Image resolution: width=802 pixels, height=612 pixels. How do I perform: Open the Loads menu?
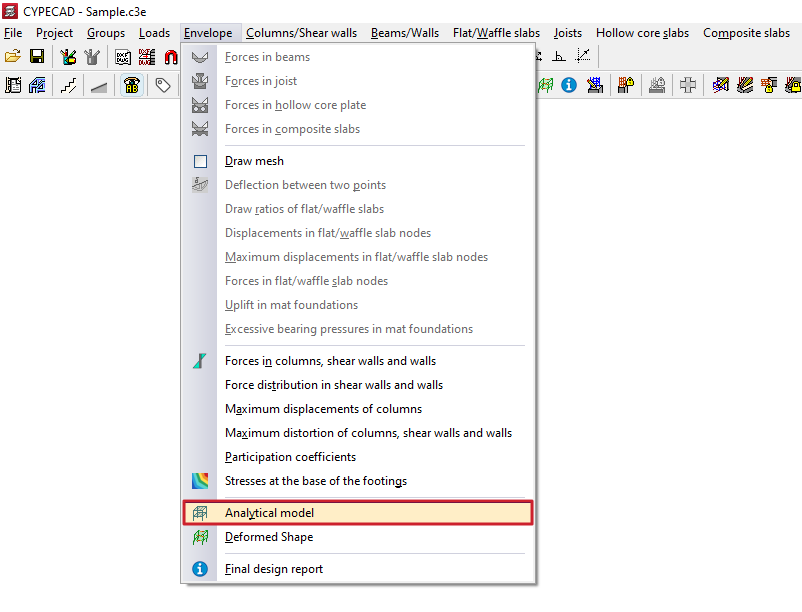[154, 33]
